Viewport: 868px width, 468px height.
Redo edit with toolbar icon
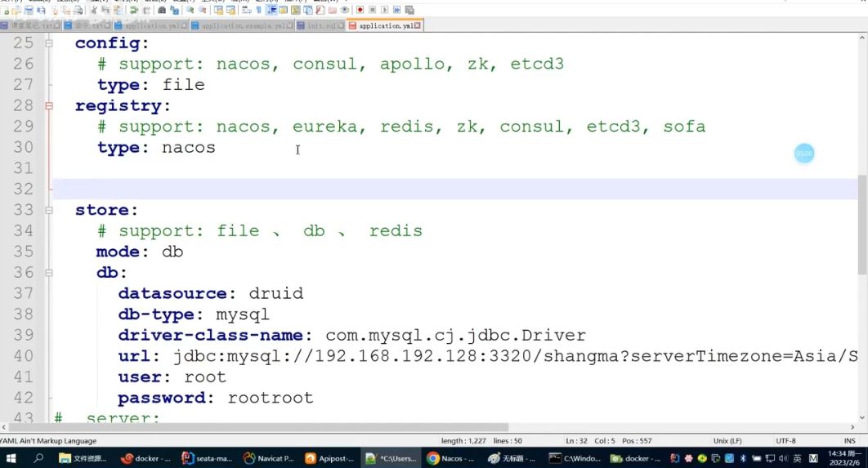[x=146, y=10]
